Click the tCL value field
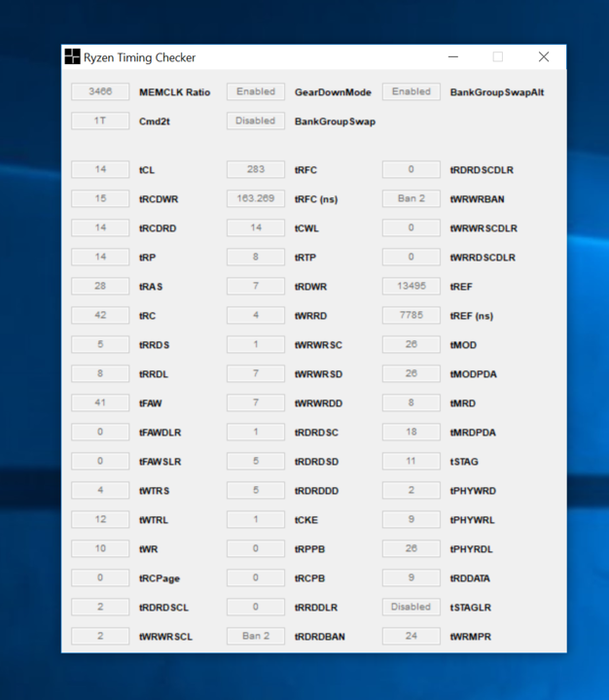Viewport: 609px width, 700px height. pos(100,169)
